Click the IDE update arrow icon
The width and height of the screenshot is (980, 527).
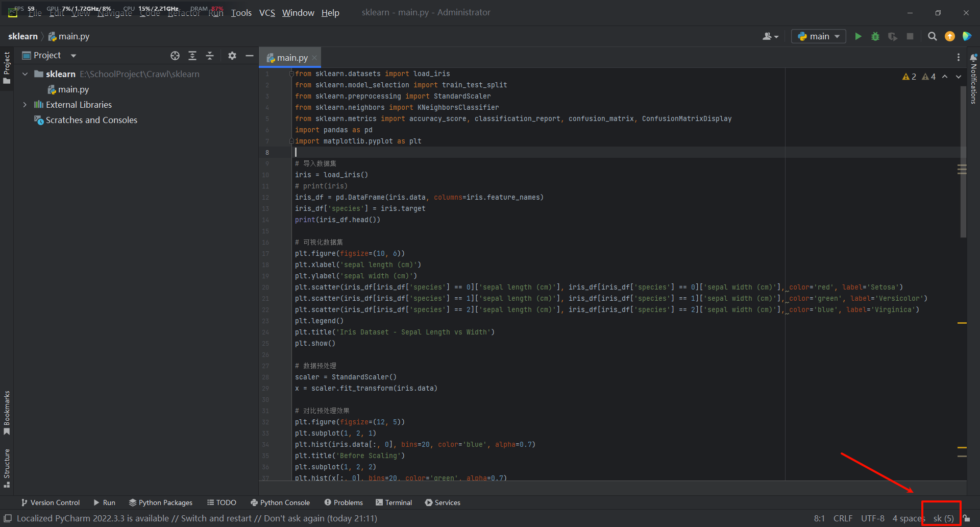pos(950,36)
